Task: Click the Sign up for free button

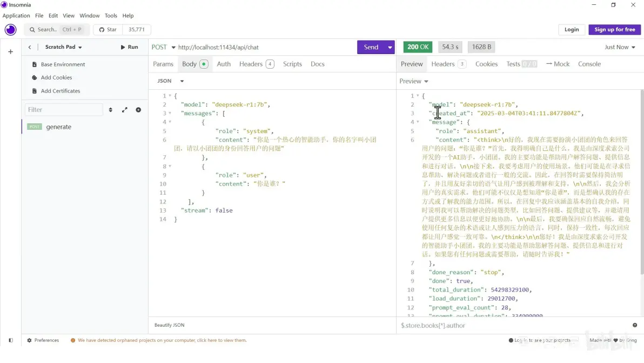Action: 614,30
